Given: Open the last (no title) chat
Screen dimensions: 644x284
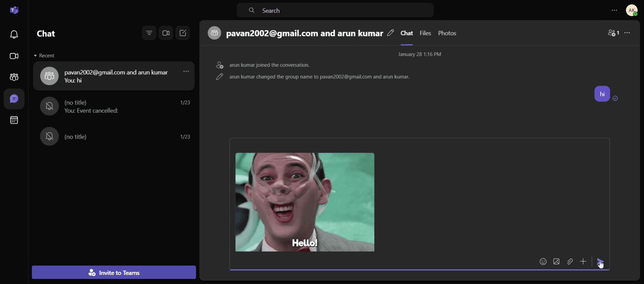Looking at the screenshot, I should point(114,137).
